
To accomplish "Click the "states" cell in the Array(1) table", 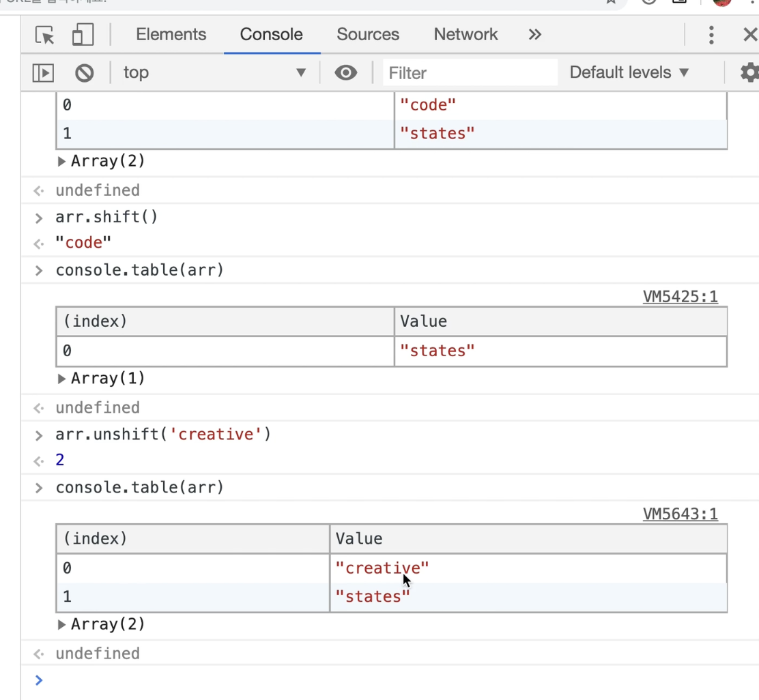I will [560, 351].
